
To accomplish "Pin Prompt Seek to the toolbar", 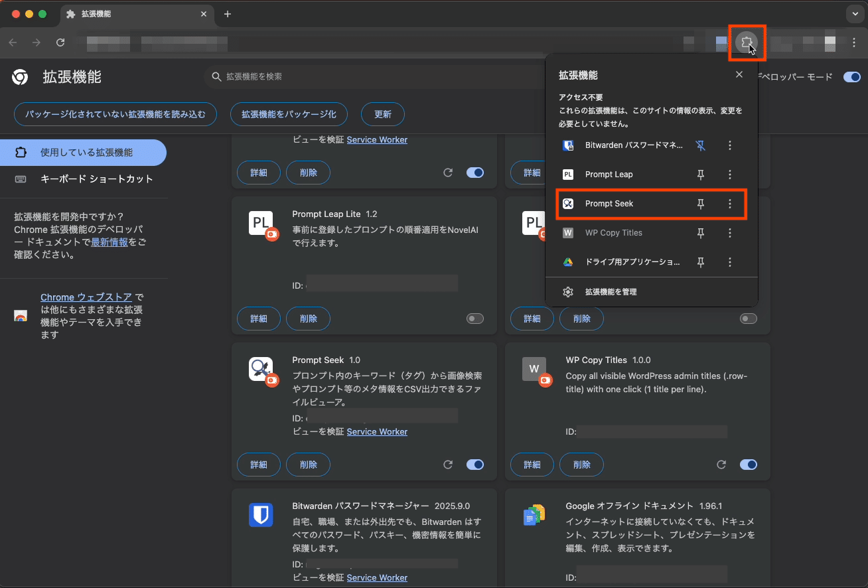I will click(x=700, y=204).
